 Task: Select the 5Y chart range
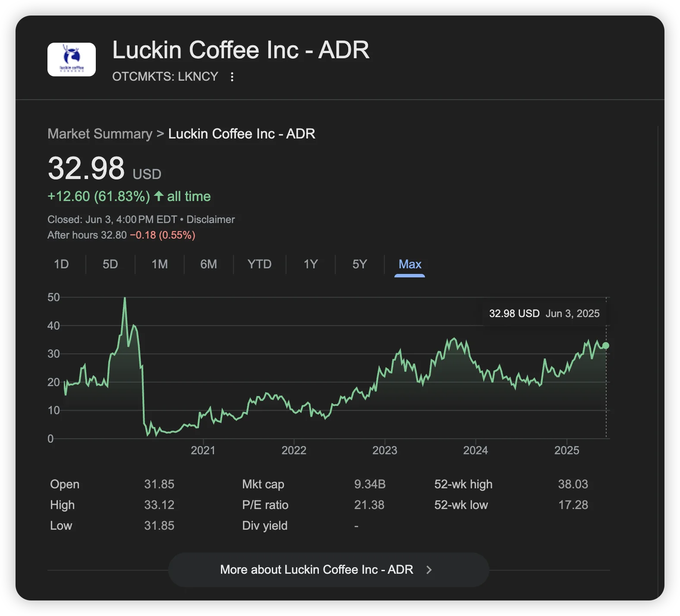tap(360, 264)
